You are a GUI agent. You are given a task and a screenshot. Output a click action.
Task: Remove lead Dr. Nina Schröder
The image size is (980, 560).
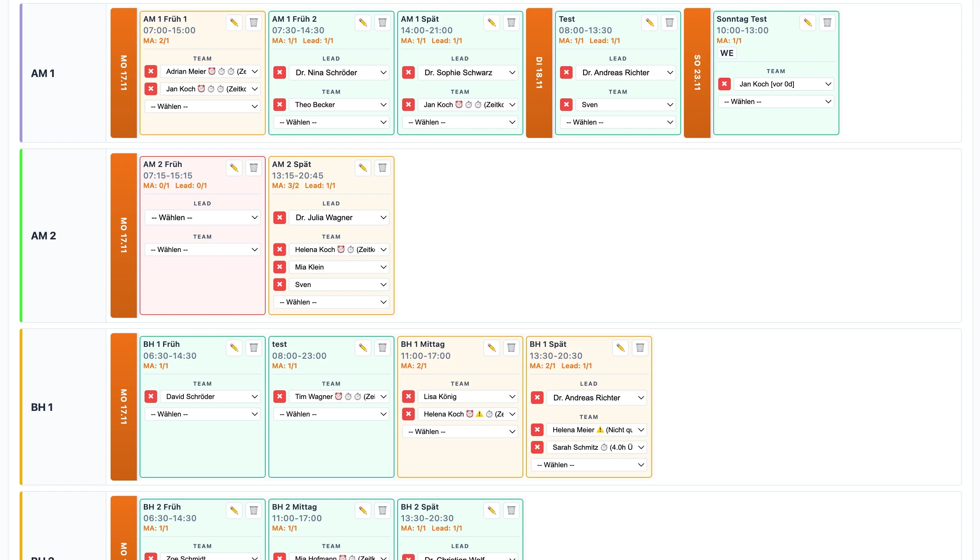tap(280, 72)
